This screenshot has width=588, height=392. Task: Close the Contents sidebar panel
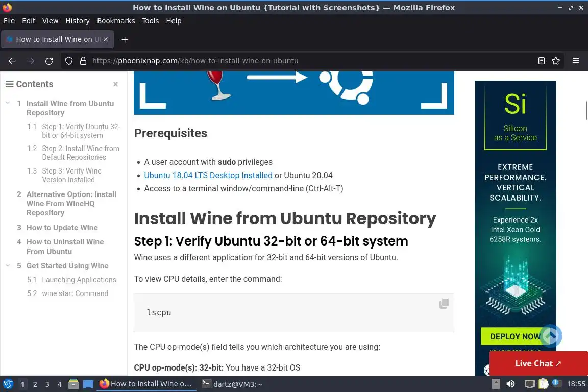[115, 84]
